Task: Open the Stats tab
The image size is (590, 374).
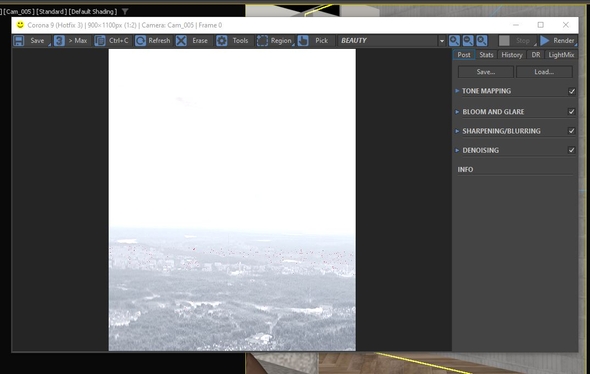Action: coord(486,55)
